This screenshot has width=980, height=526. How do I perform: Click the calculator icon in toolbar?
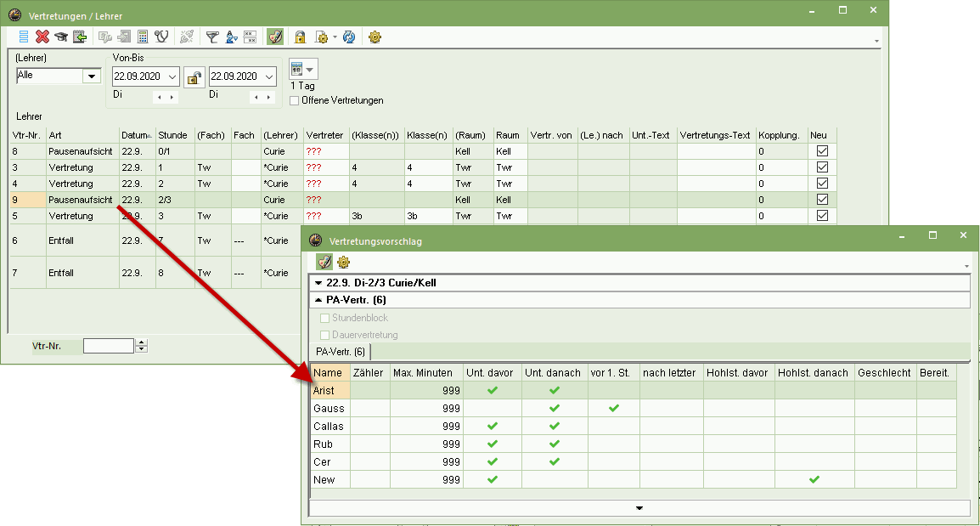pos(143,37)
